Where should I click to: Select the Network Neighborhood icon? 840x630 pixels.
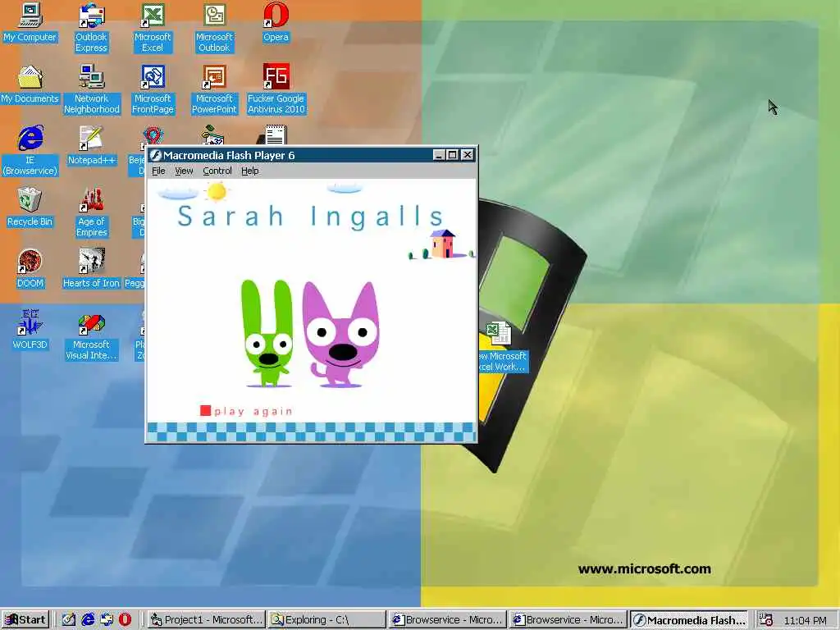click(92, 89)
